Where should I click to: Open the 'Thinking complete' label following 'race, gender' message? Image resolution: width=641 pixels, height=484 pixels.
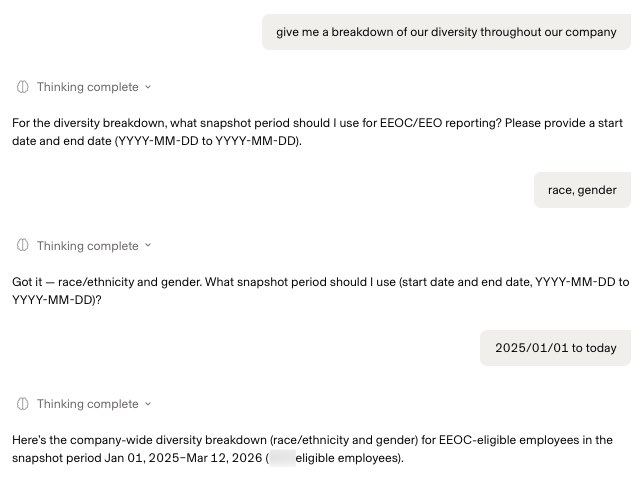click(87, 246)
